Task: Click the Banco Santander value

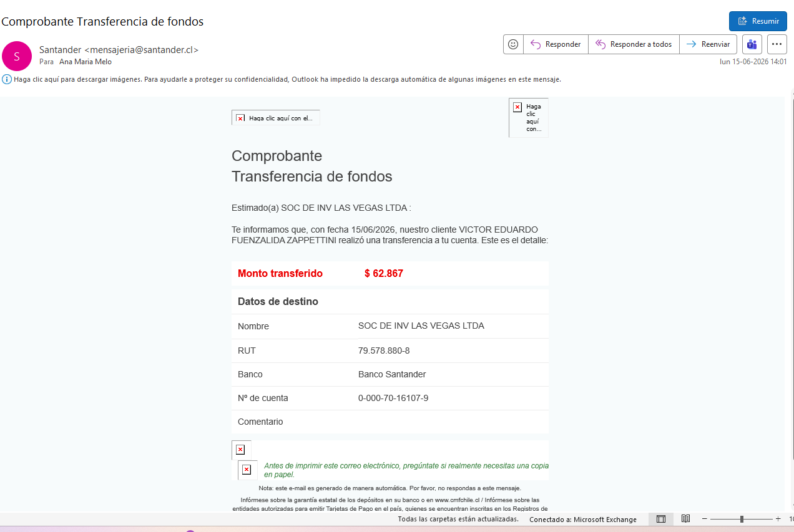Action: [x=392, y=374]
